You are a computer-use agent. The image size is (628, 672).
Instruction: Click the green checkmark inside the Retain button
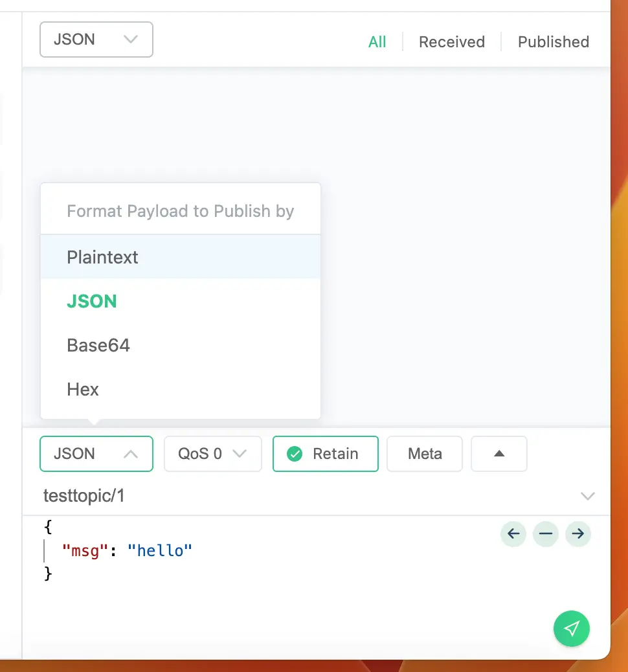click(295, 454)
